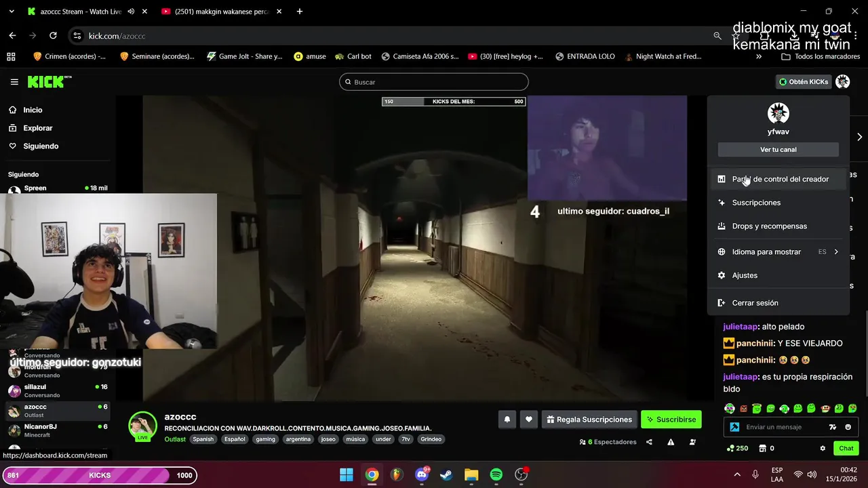
Task: Click the Obtén KICKs button
Action: point(804,82)
